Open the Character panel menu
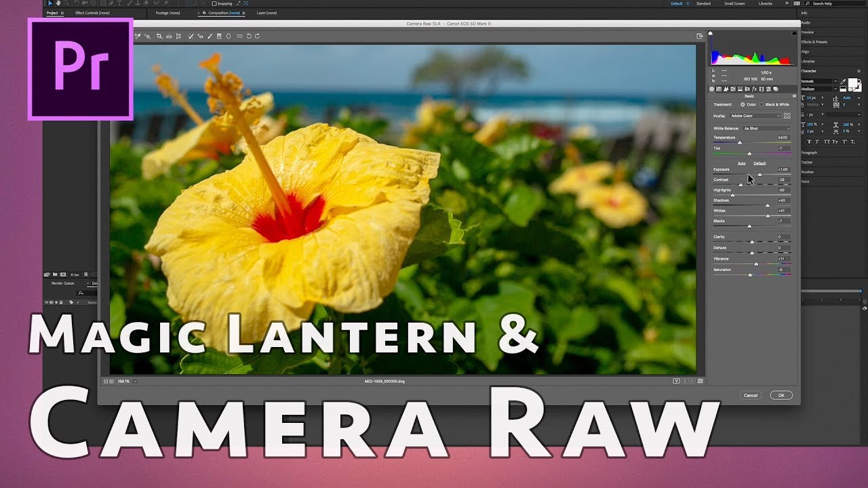 coord(859,71)
